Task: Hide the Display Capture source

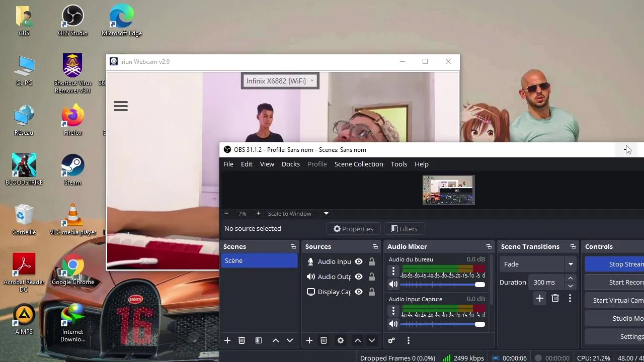Action: coord(359,292)
